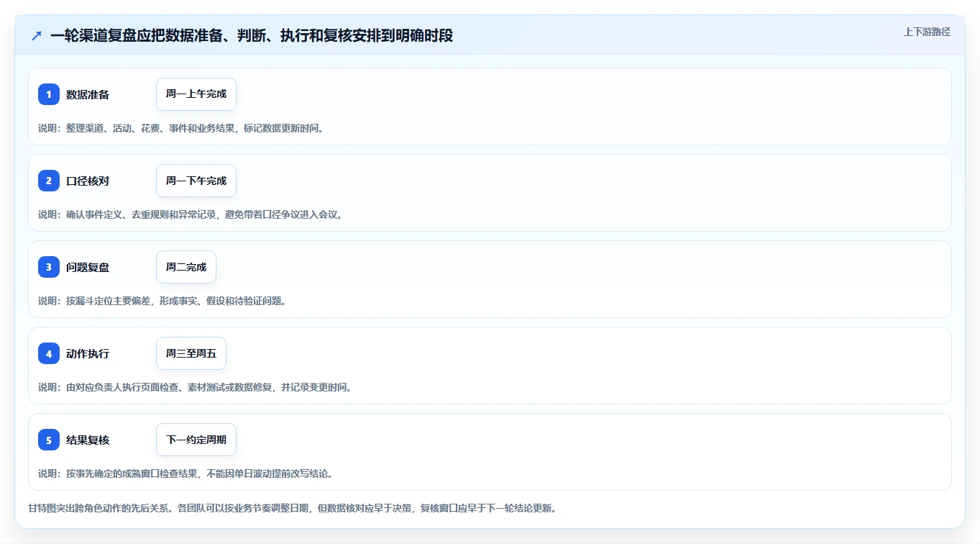Click the 周二完成 time pill
Image resolution: width=980 pixels, height=544 pixels.
186,267
